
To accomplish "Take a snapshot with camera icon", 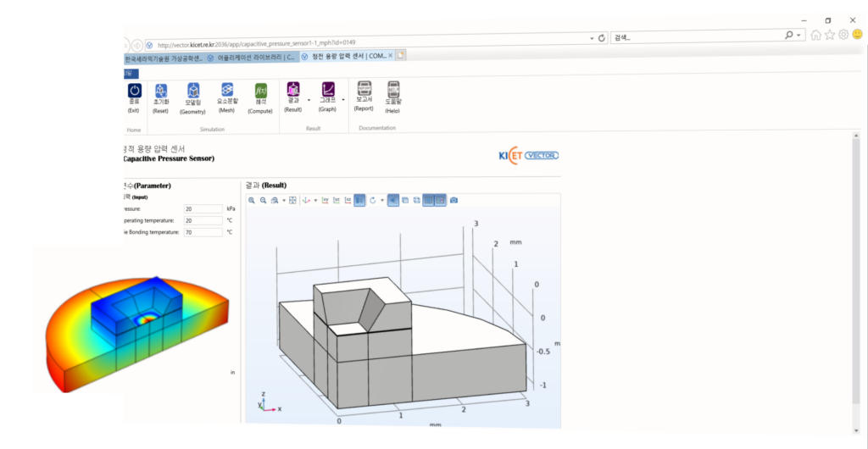I will pos(454,200).
